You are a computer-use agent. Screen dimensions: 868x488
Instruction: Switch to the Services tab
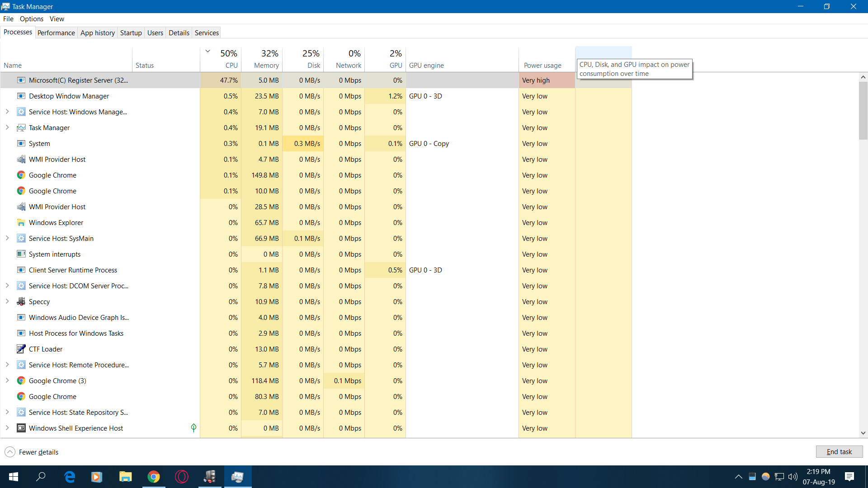click(x=207, y=33)
